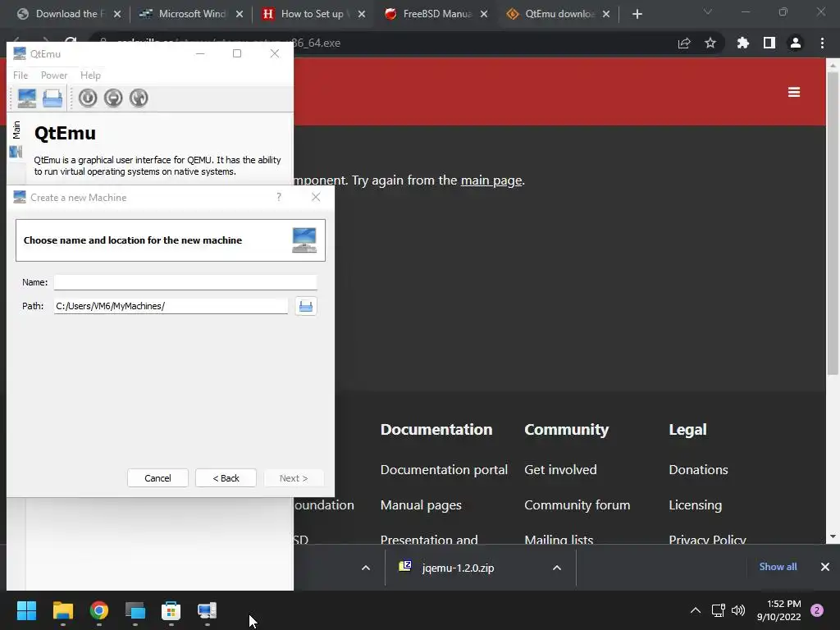Screen dimensions: 840x630
Task: Open the Help menu in QtEmu
Action: [90, 75]
